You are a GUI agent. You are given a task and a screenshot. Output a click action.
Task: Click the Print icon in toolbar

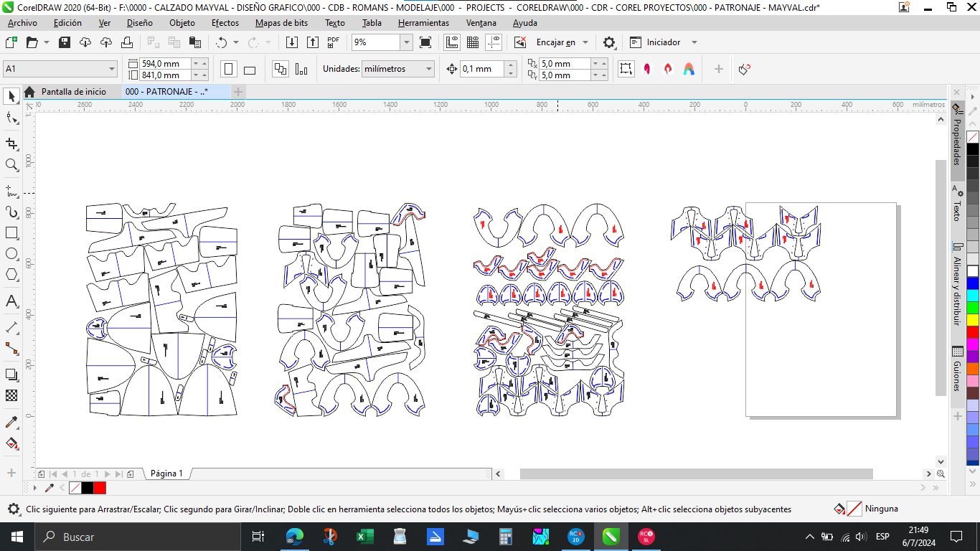[127, 42]
